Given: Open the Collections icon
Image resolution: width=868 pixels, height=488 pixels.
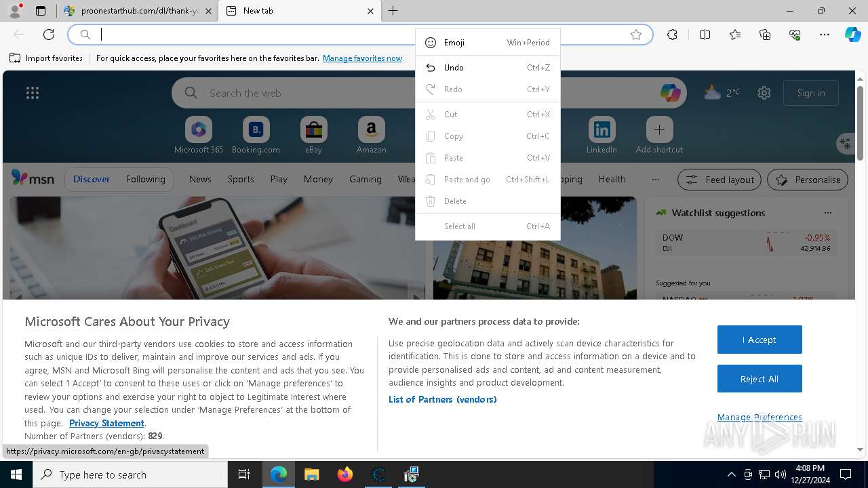Looking at the screenshot, I should click(x=765, y=35).
